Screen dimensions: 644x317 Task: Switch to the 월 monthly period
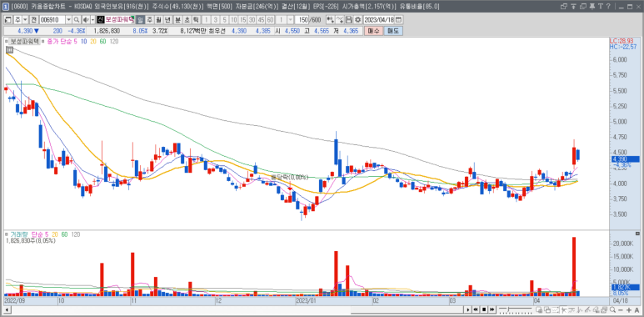158,20
